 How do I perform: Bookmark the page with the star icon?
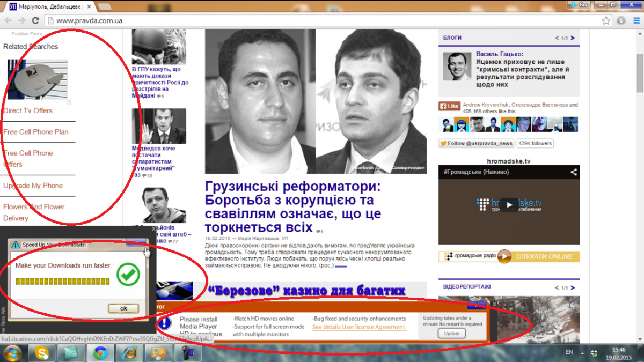pyautogui.click(x=606, y=21)
